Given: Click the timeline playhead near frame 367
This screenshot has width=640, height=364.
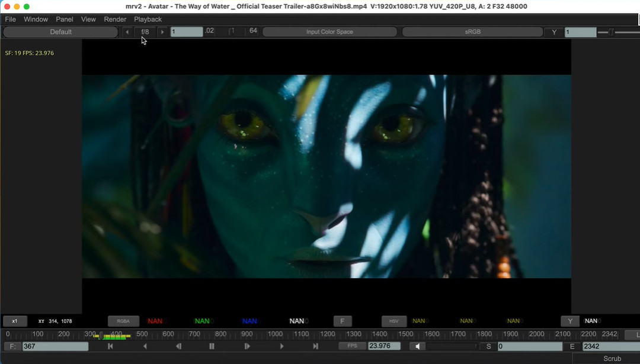Looking at the screenshot, I should [x=101, y=336].
